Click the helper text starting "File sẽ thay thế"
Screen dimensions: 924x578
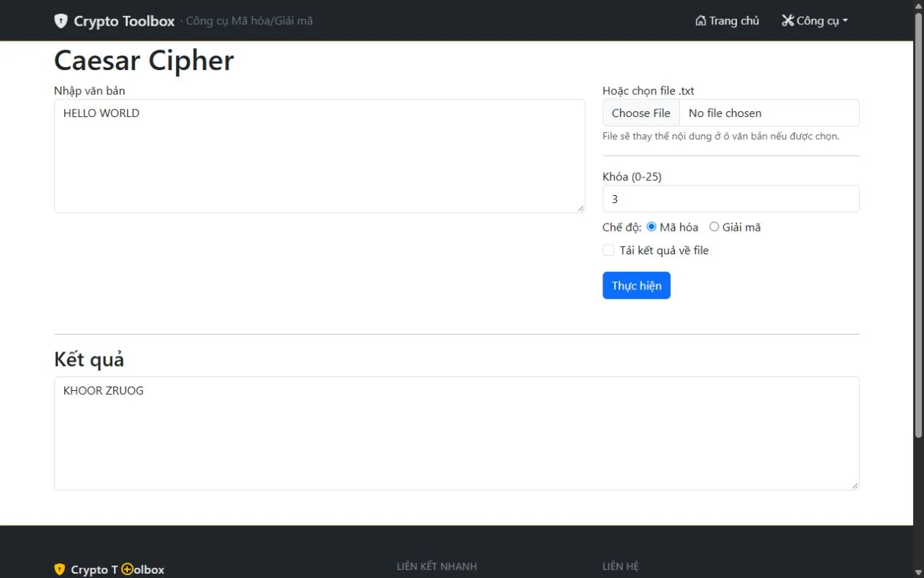coord(721,136)
